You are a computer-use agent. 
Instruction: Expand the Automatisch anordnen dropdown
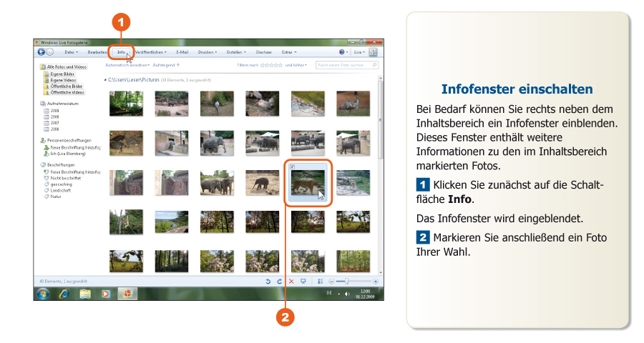click(x=127, y=65)
